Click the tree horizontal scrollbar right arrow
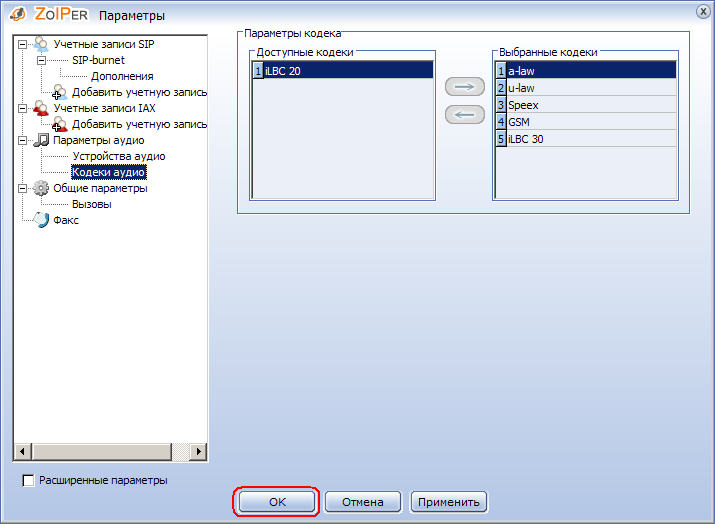 (x=199, y=452)
